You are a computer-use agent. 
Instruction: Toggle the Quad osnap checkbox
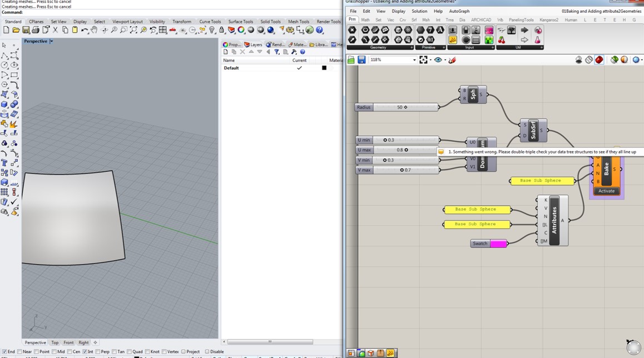[x=130, y=351]
